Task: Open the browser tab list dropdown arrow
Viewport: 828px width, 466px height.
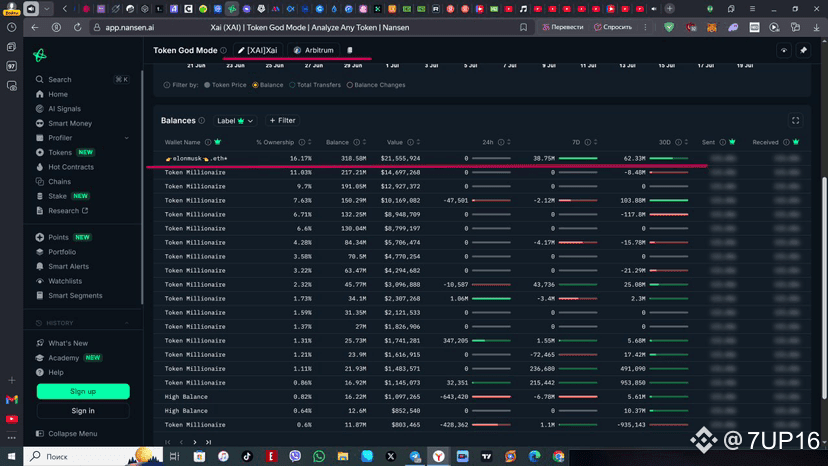Action: (46, 8)
